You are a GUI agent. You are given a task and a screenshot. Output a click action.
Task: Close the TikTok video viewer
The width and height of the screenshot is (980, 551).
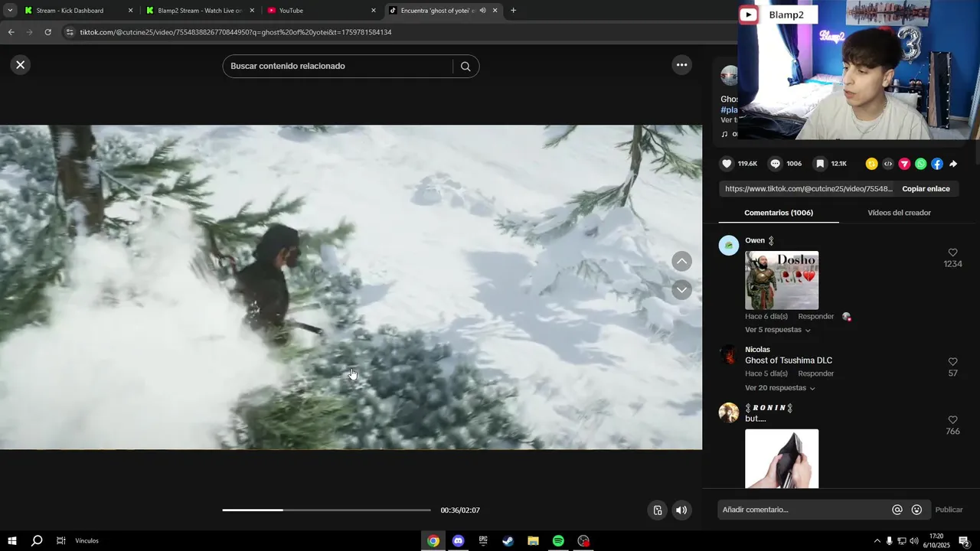pos(21,65)
